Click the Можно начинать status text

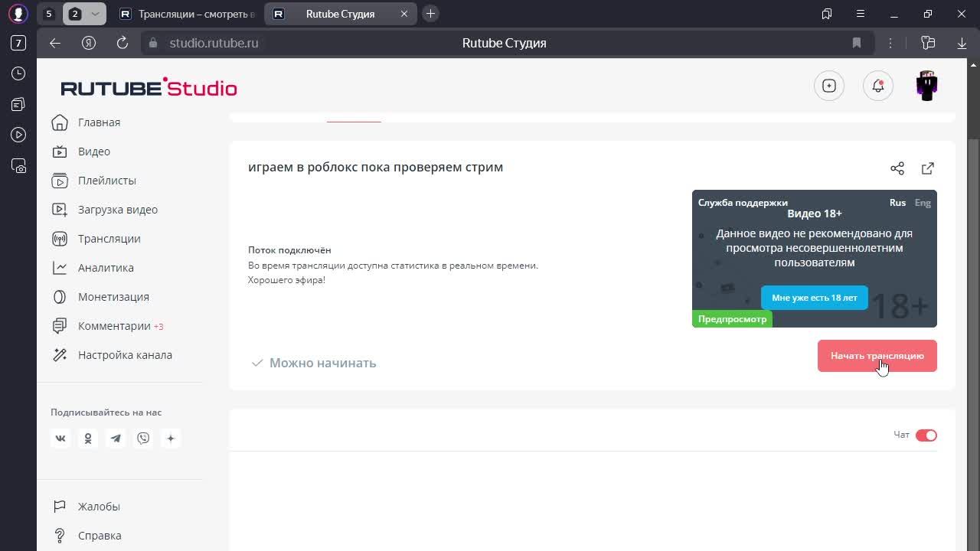[x=322, y=363]
